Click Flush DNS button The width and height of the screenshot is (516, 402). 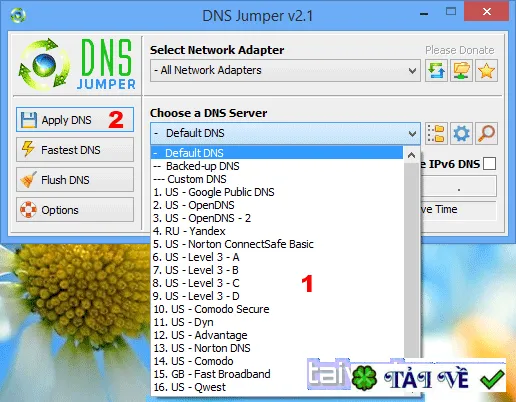(x=75, y=180)
